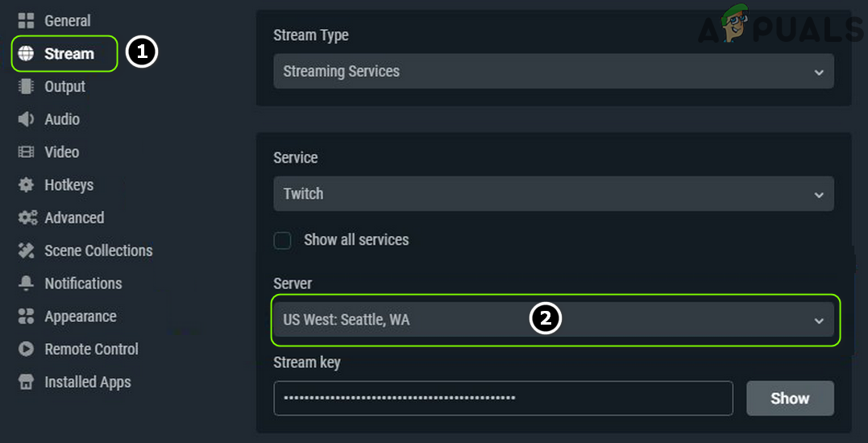Click the Notifications bell icon
The width and height of the screenshot is (868, 443).
[x=26, y=284]
